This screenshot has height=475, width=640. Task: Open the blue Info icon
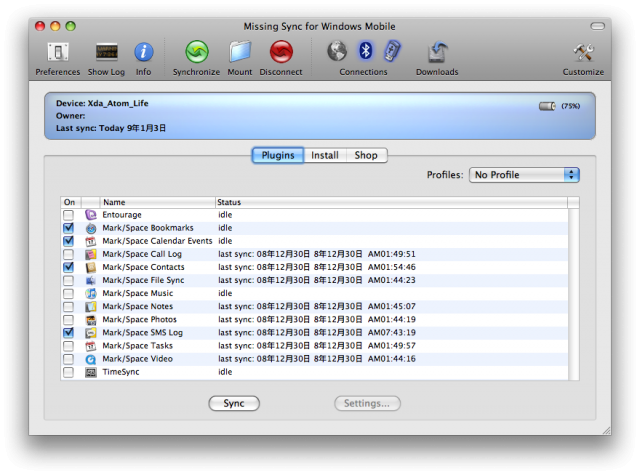tap(144, 52)
